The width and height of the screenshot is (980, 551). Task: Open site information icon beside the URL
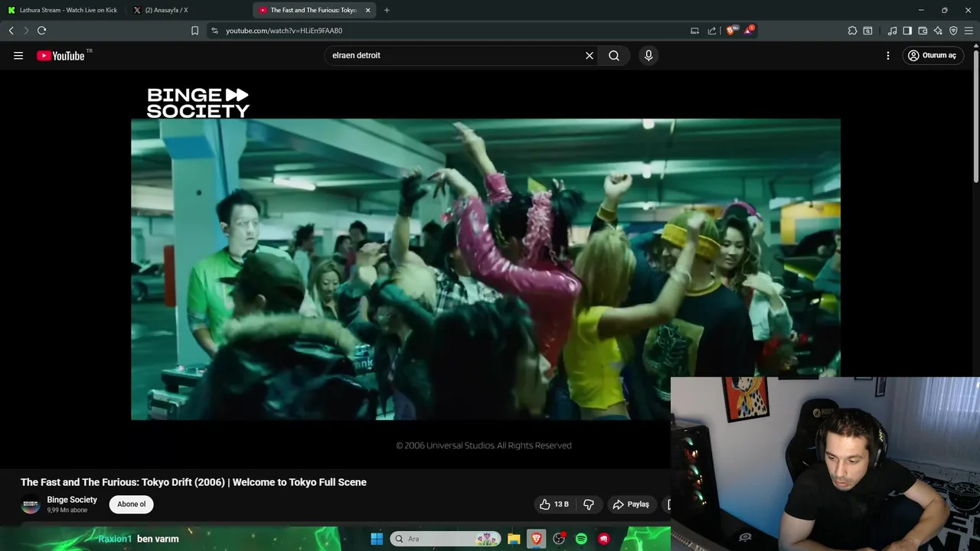pyautogui.click(x=214, y=31)
